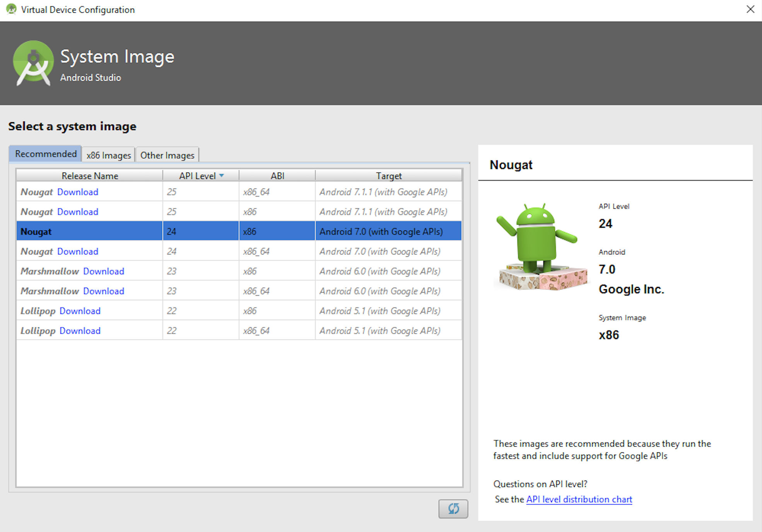
Task: Select the Recommended tab
Action: 46,154
